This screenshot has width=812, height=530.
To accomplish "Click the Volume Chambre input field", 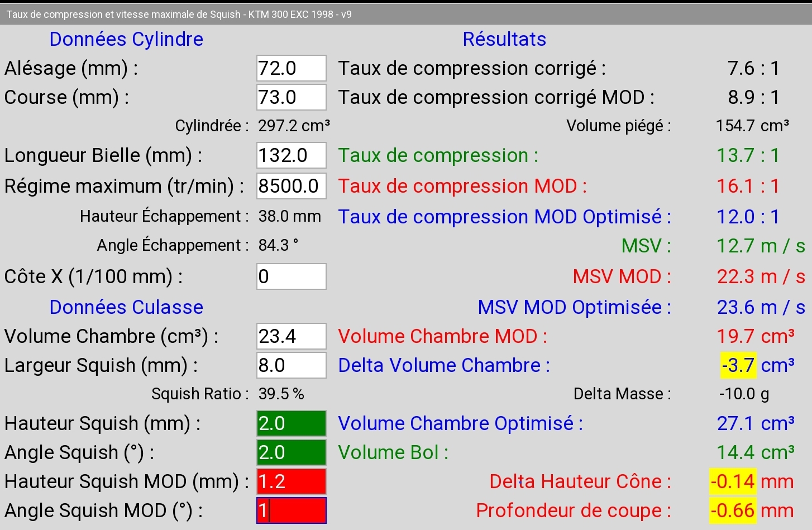I will [291, 336].
